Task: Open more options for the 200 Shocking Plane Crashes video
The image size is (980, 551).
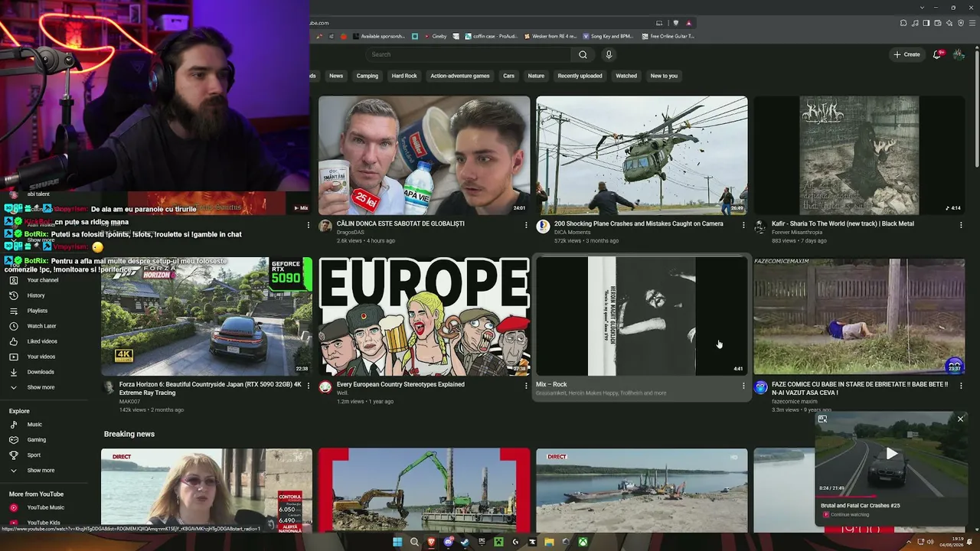Action: click(743, 225)
